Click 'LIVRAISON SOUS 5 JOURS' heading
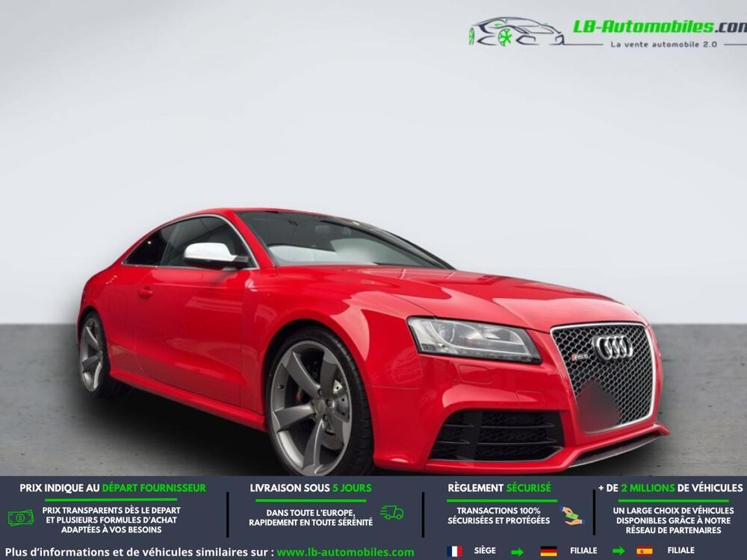The height and width of the screenshot is (560, 747). (311, 488)
